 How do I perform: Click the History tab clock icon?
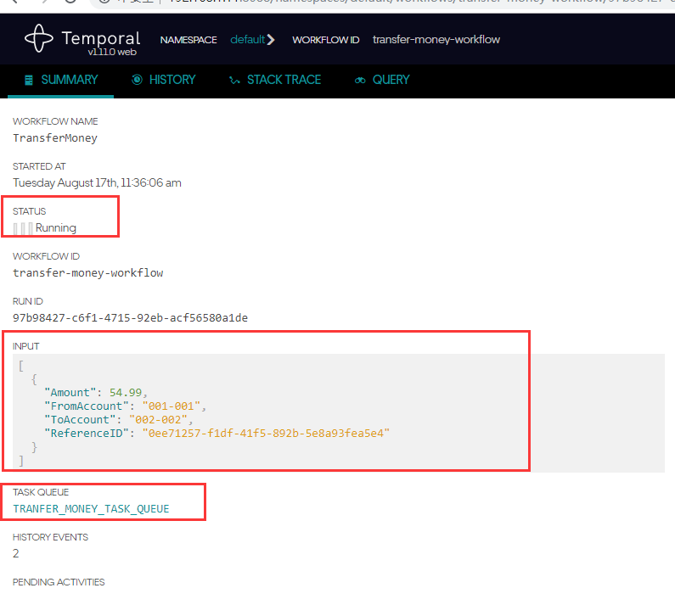pyautogui.click(x=137, y=80)
